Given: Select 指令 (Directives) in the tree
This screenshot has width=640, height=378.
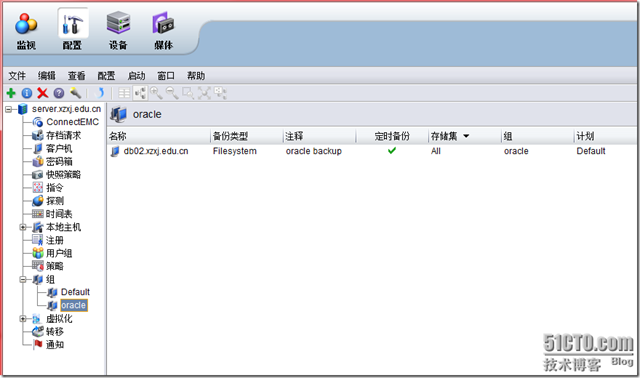Looking at the screenshot, I should 54,187.
